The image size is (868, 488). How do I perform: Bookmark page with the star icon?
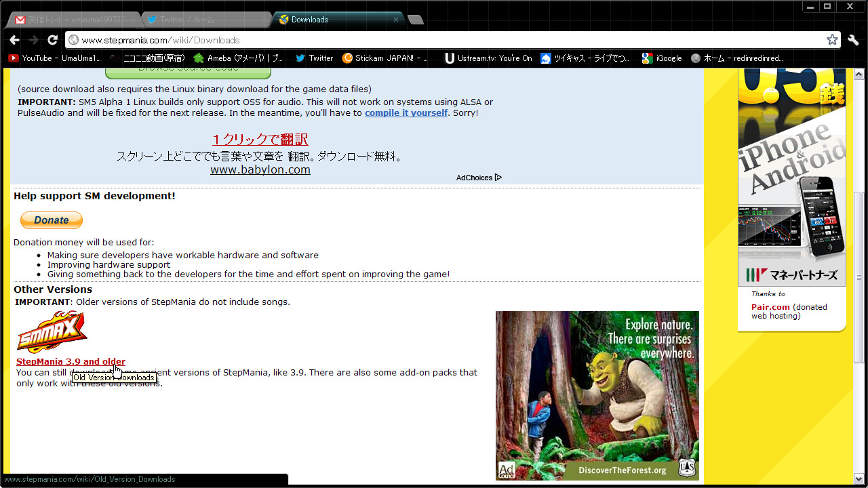click(832, 40)
